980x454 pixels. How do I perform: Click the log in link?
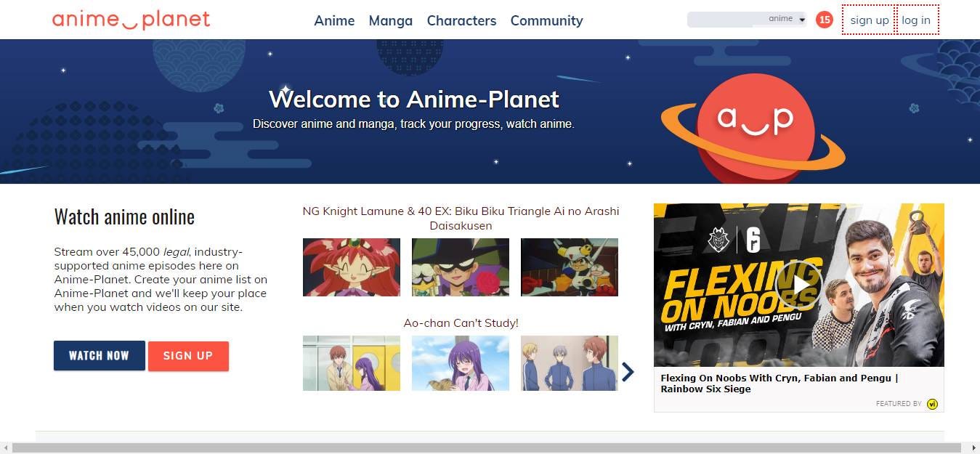(916, 20)
